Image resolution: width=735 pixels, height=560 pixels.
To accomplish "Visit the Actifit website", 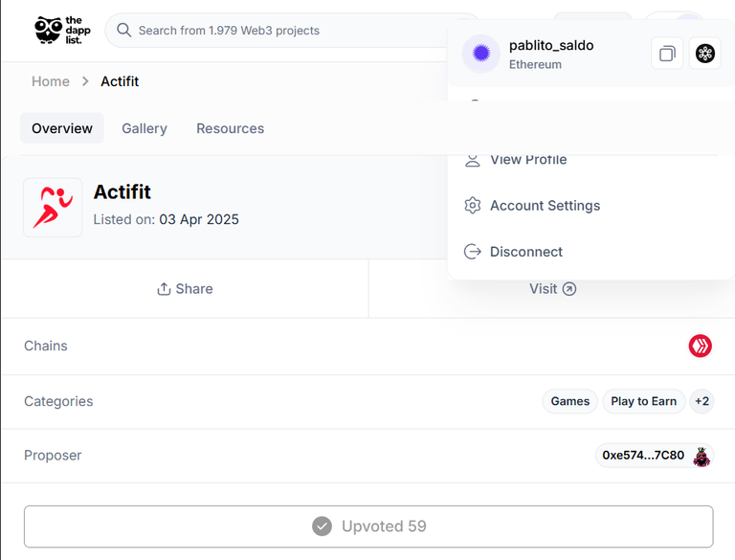I will click(x=552, y=289).
